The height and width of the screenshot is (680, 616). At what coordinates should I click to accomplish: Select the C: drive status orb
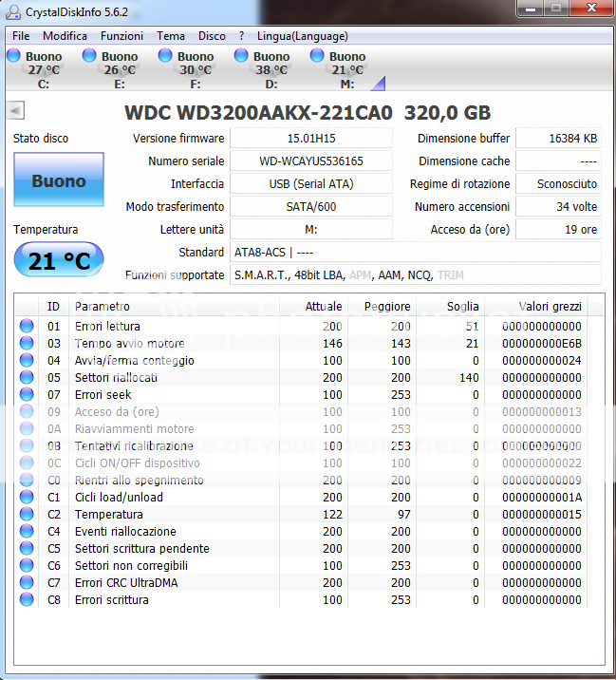click(x=14, y=56)
